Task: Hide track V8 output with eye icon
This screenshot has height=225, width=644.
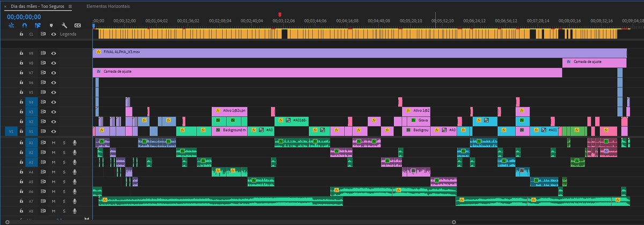Action: coord(54,63)
